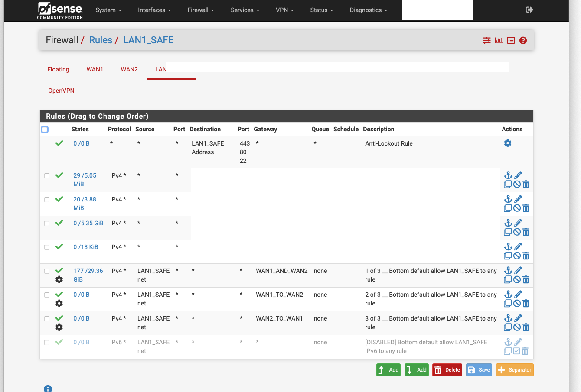Click the pfSense Community Edition logo
The image size is (581, 392).
pyautogui.click(x=60, y=10)
